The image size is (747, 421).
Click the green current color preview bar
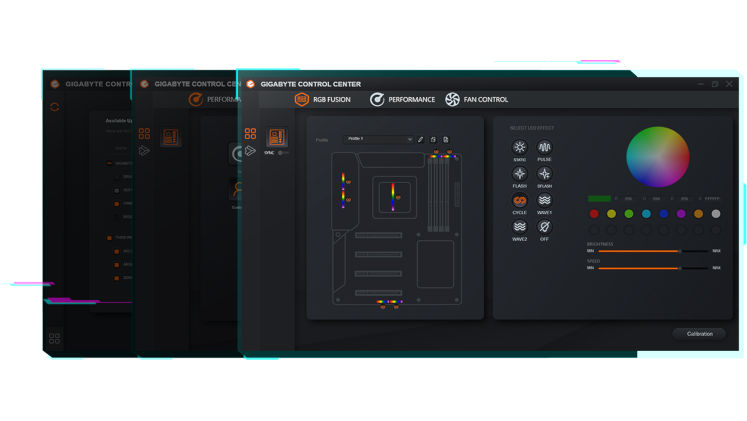pyautogui.click(x=599, y=199)
